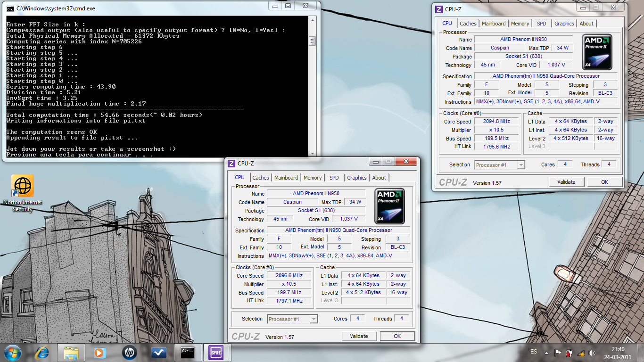Open the Mainboard tab in front CPU-Z
Screen dimensions: 644x362
[286, 178]
